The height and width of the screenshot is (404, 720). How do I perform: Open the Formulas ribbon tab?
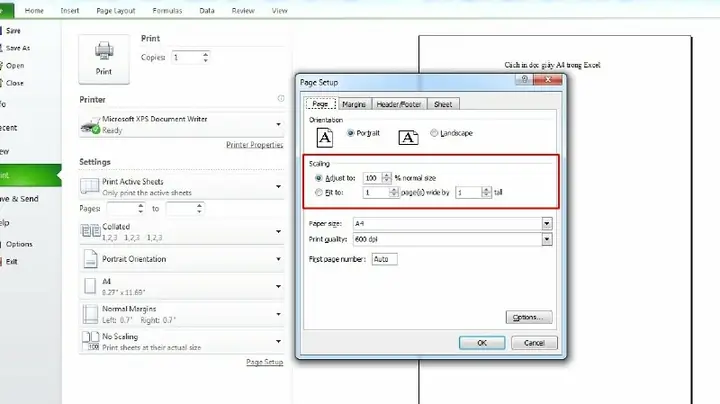tap(167, 11)
